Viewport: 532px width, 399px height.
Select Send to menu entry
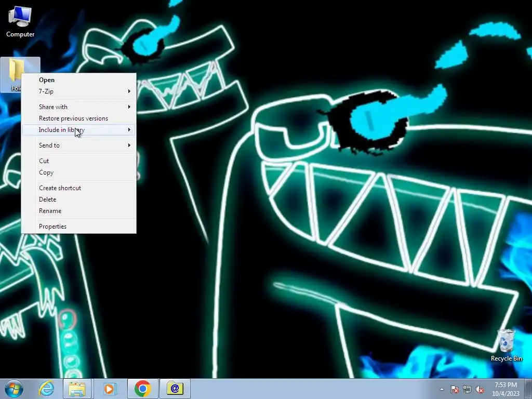point(79,145)
